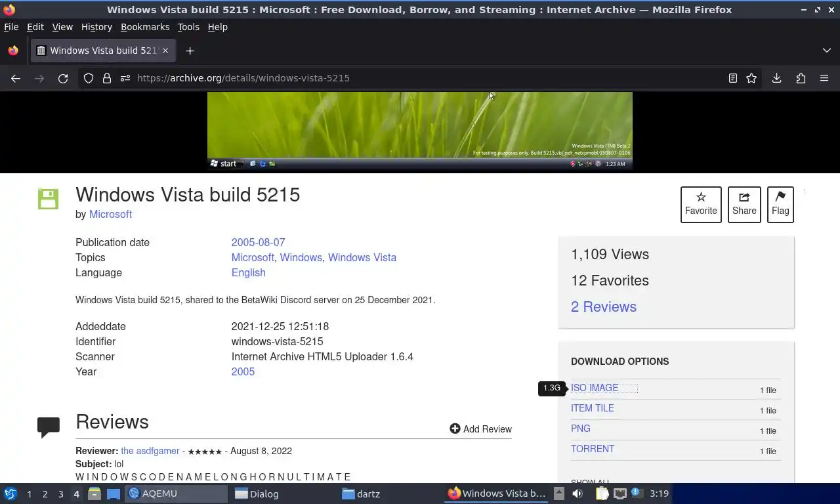The width and height of the screenshot is (840, 504).
Task: Click the taskbar clock 3:19
Action: coord(659,493)
